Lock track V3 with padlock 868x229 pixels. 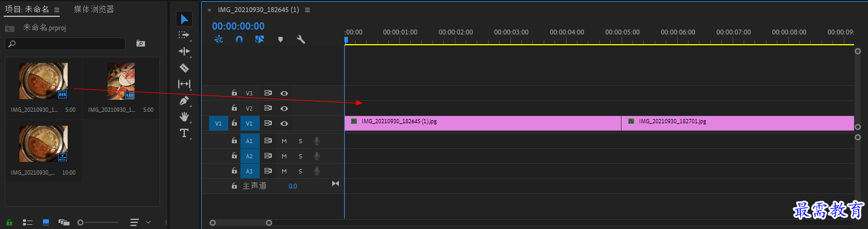click(x=234, y=93)
